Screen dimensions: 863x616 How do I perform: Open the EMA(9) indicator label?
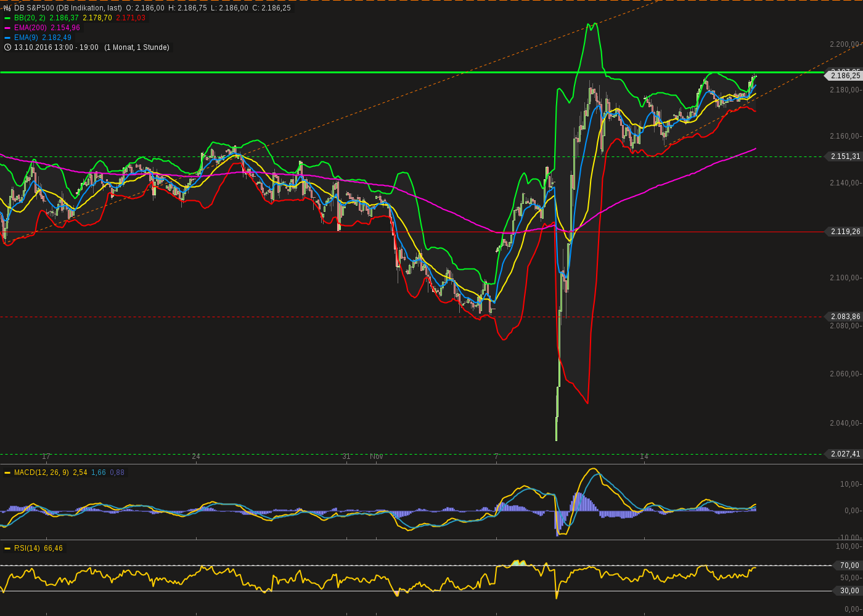point(26,38)
